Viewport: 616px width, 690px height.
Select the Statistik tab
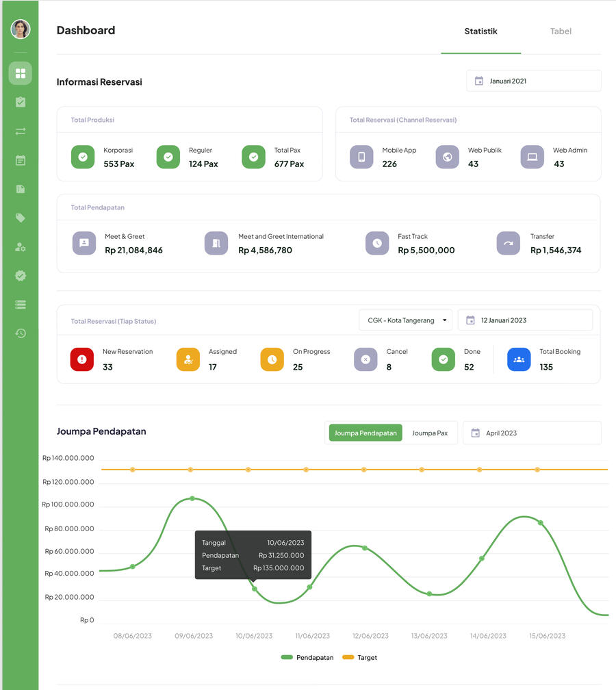click(x=480, y=31)
